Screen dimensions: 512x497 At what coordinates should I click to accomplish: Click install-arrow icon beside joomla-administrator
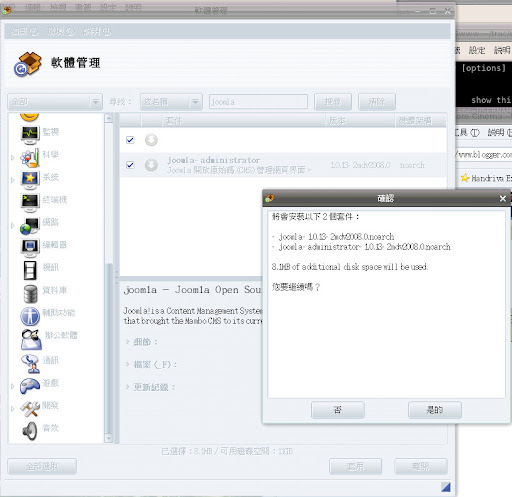point(151,165)
